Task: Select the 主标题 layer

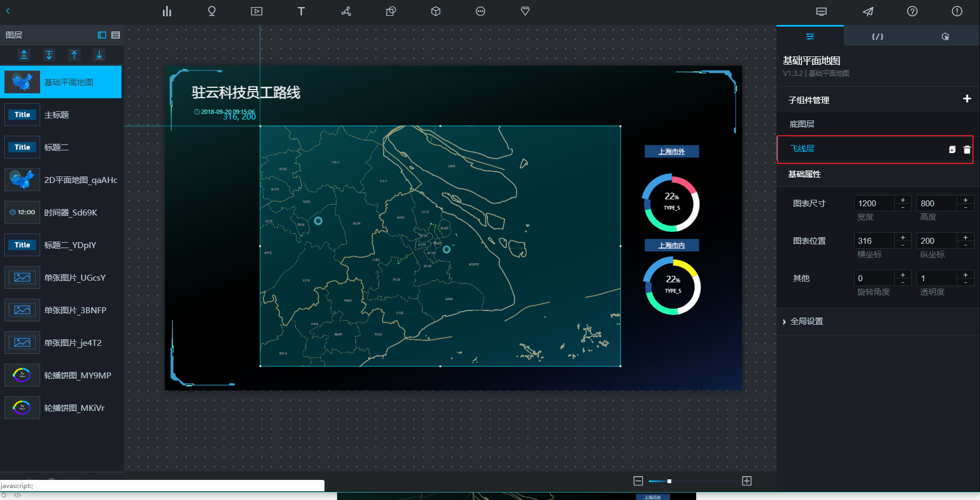Action: (x=56, y=115)
